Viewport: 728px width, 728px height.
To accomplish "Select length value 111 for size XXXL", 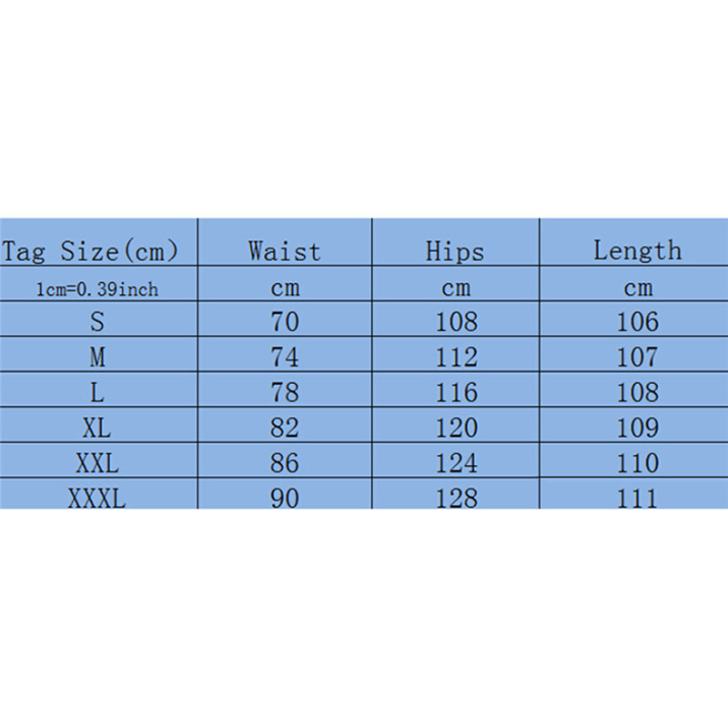I will (637, 498).
